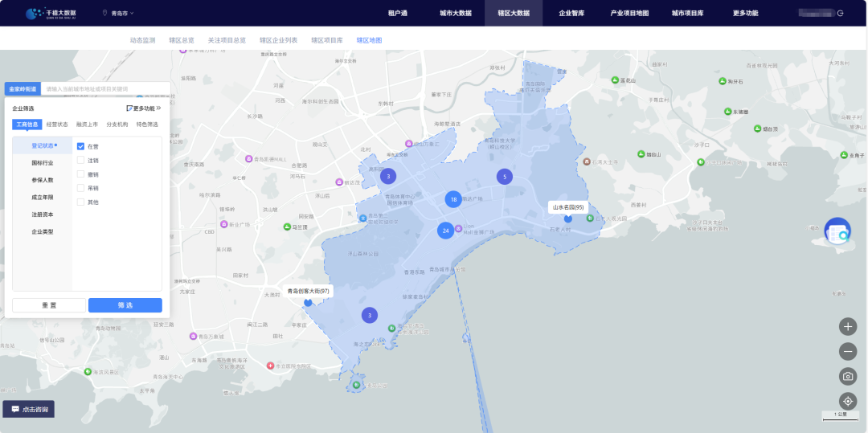Check the 注销 status checkbox
The height and width of the screenshot is (433, 868).
click(x=80, y=161)
